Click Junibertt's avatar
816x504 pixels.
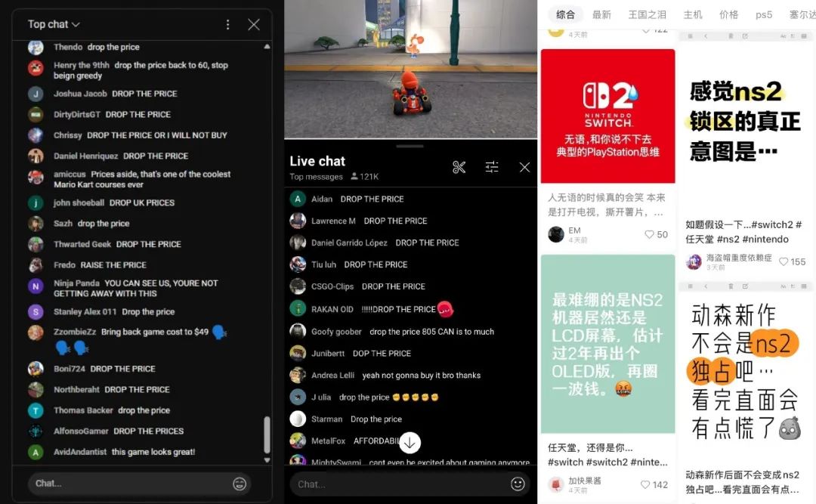298,354
